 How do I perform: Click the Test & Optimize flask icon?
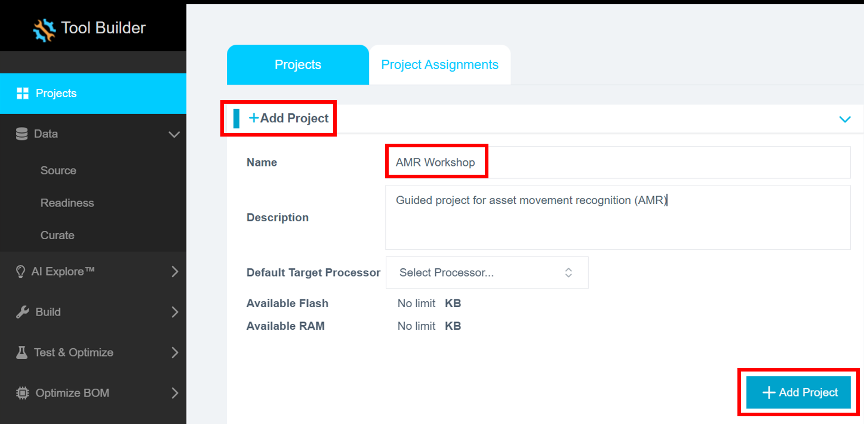pyautogui.click(x=22, y=352)
